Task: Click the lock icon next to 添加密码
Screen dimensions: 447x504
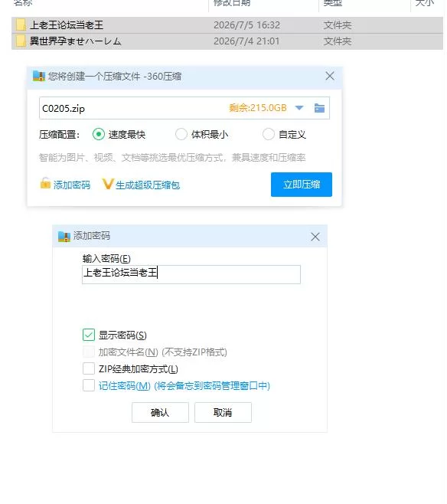Action: point(45,183)
